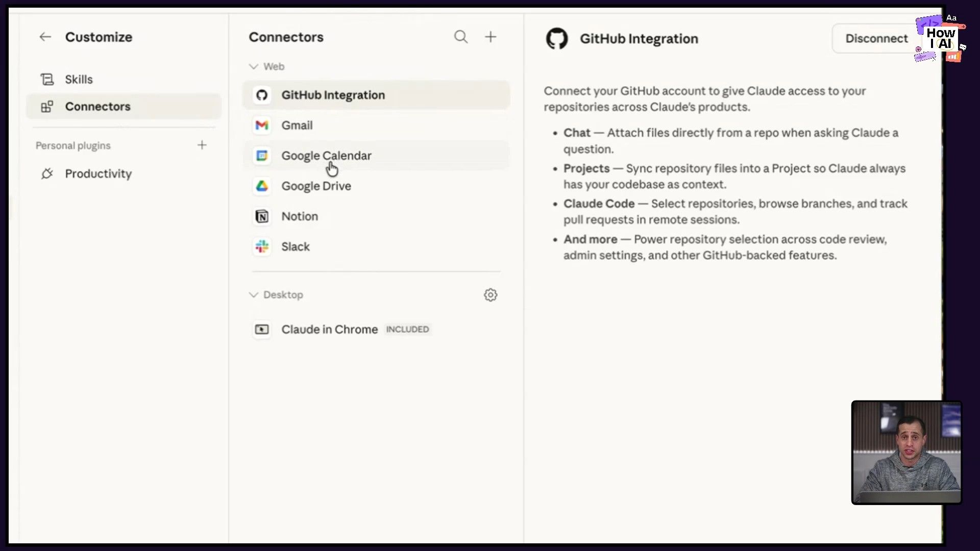
Task: Collapse the Web connectors group
Action: click(x=253, y=66)
